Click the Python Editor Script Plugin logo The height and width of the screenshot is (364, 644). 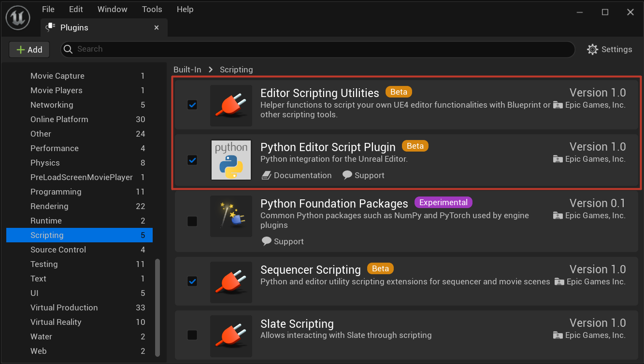point(231,160)
